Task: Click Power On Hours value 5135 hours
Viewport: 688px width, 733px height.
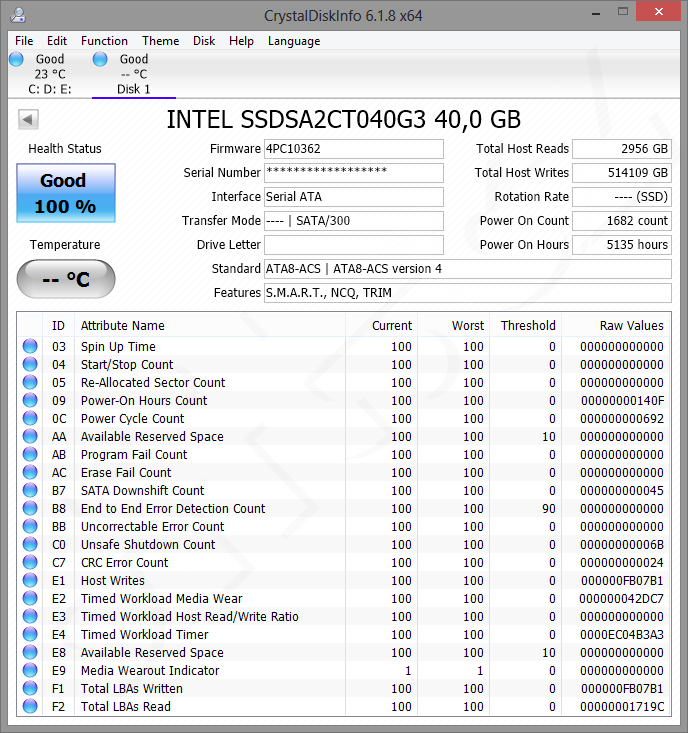Action: pos(622,244)
